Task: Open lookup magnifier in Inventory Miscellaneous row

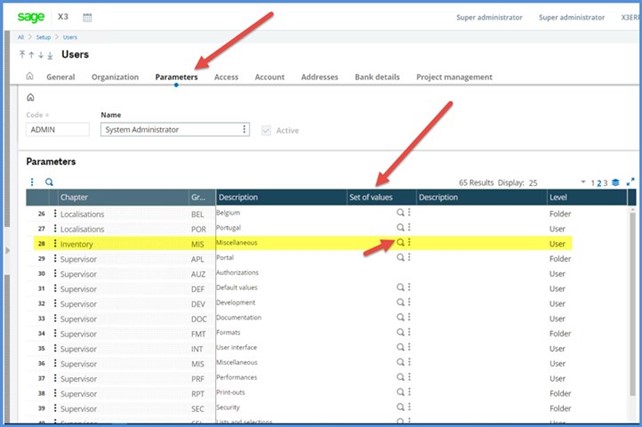Action: click(400, 242)
